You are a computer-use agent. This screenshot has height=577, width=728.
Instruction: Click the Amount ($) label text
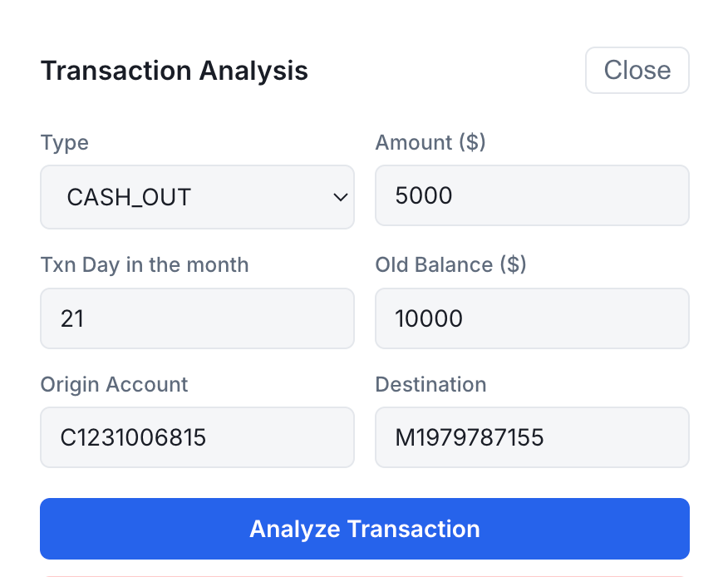(430, 142)
